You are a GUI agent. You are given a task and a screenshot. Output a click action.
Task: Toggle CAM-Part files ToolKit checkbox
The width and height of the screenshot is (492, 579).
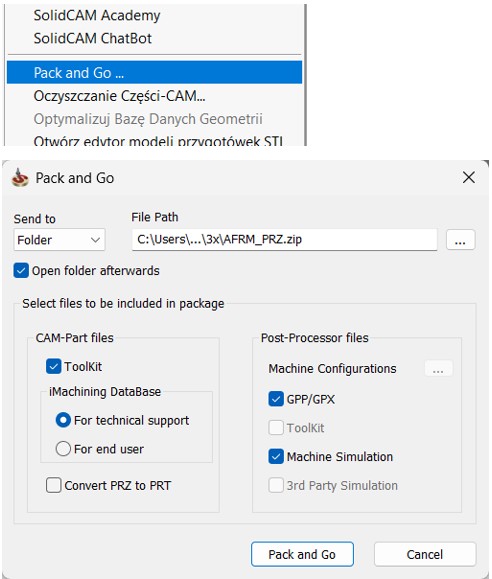(x=54, y=367)
